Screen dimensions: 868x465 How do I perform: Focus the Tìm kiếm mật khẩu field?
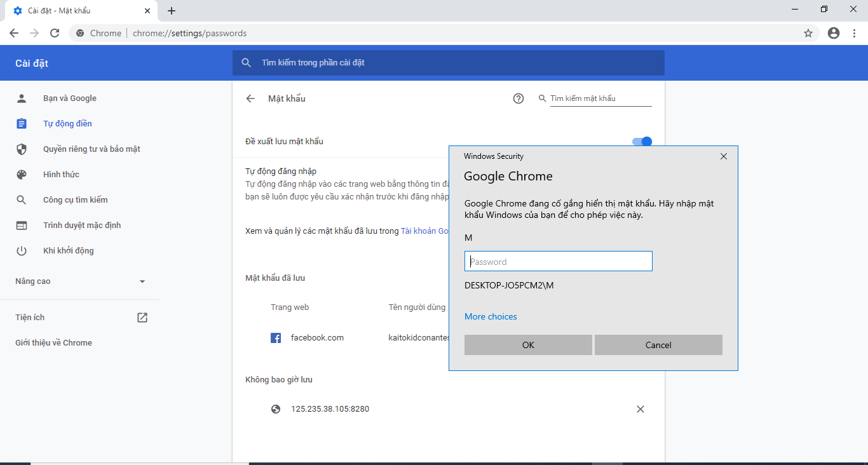(x=600, y=98)
